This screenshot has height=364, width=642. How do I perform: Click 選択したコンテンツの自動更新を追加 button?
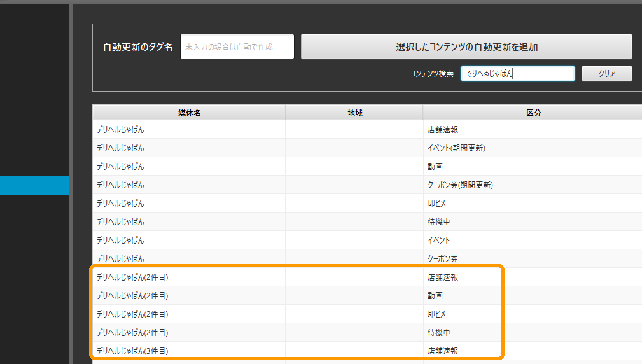tap(466, 46)
